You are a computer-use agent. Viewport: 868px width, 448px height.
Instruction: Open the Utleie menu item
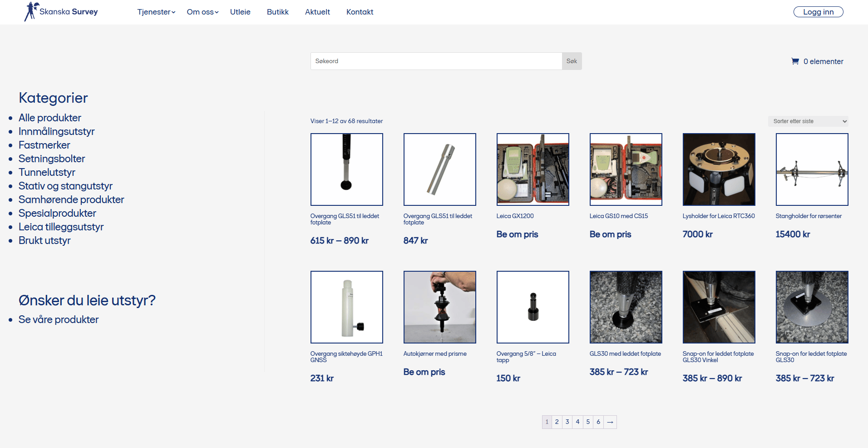click(240, 12)
